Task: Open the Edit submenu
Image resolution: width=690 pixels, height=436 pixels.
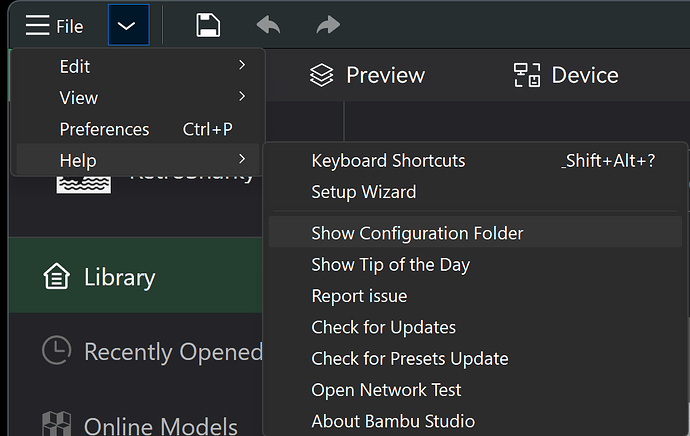Action: click(x=139, y=67)
